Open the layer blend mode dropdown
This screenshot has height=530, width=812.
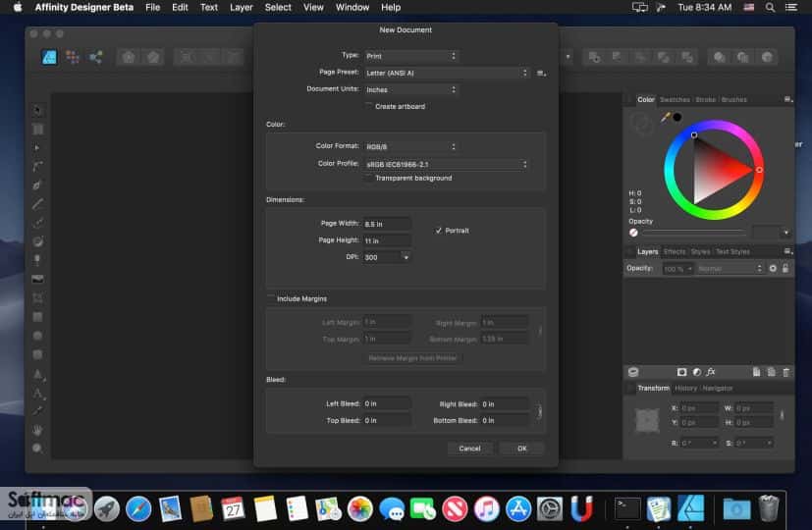pyautogui.click(x=731, y=268)
